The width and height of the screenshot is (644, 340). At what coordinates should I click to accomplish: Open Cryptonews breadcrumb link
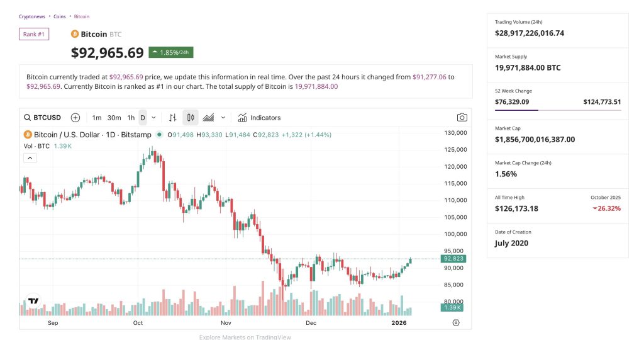(33, 16)
